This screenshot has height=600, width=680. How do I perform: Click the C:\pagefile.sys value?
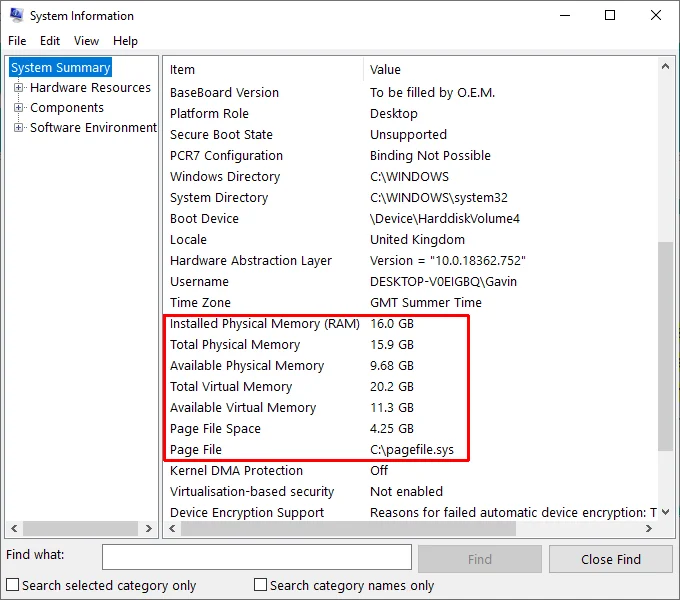tap(412, 450)
